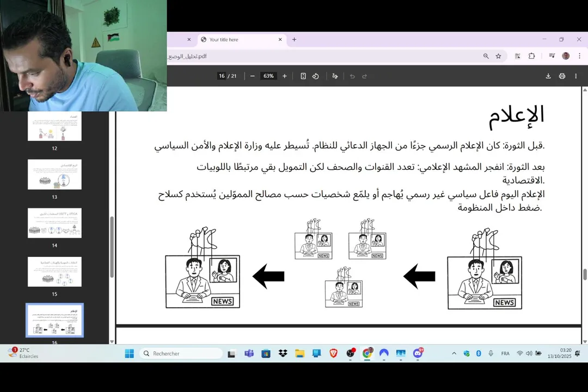Open Chrome profile avatar
This screenshot has height=392, width=588.
[x=566, y=56]
